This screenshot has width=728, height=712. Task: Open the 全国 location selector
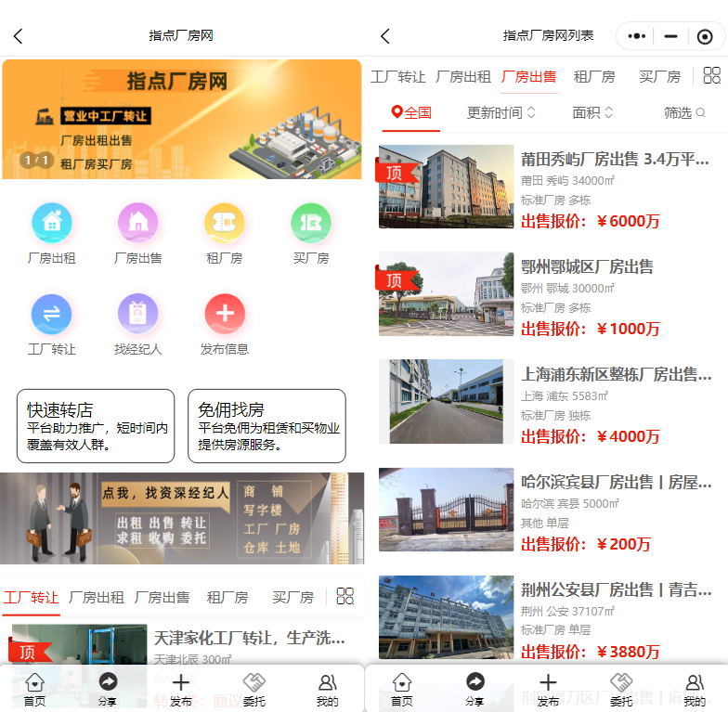[x=411, y=112]
